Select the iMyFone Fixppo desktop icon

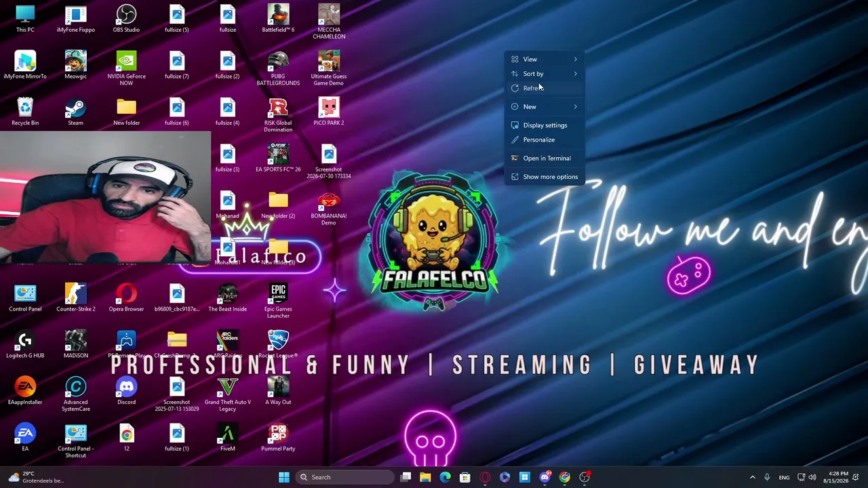point(76,19)
